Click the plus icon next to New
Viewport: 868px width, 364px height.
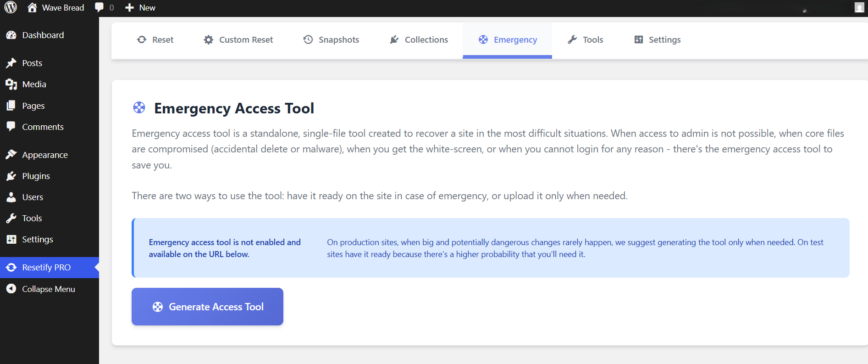click(x=130, y=8)
